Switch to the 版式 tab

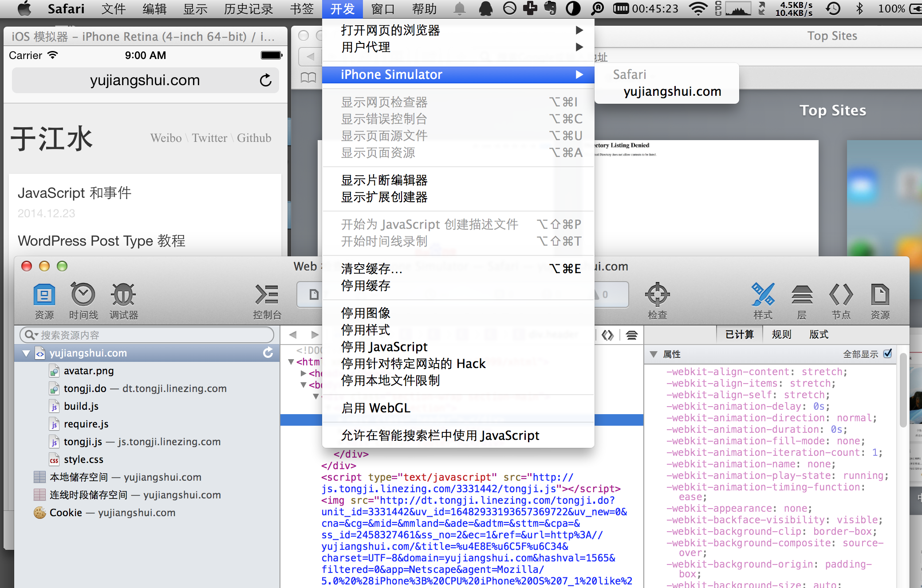point(819,334)
